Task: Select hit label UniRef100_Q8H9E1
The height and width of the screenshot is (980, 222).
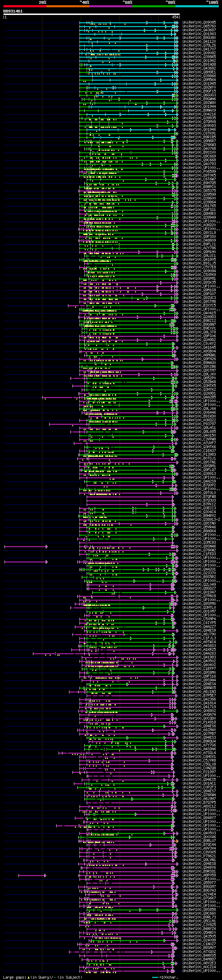Action: coord(199,72)
